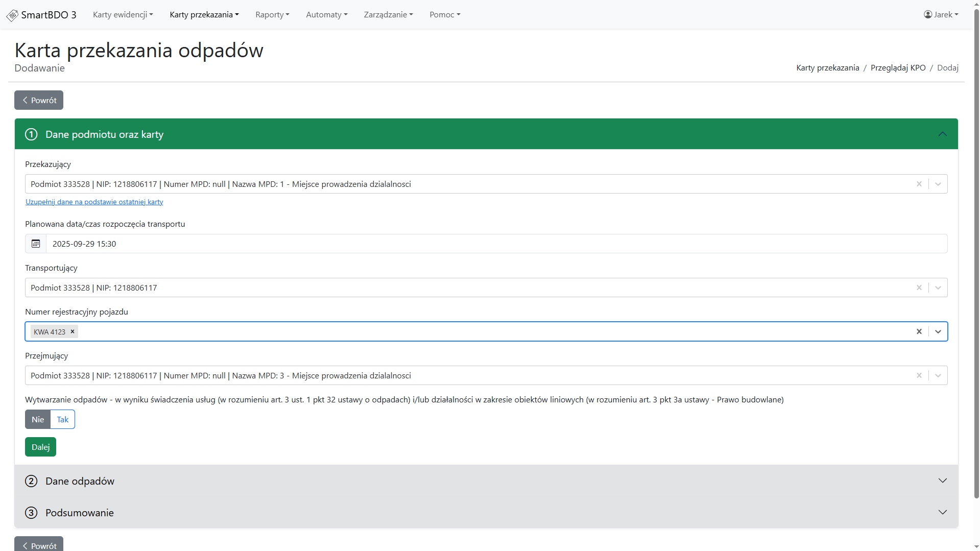Click the planned transport date input field
This screenshot has height=551, width=980.
click(x=495, y=244)
